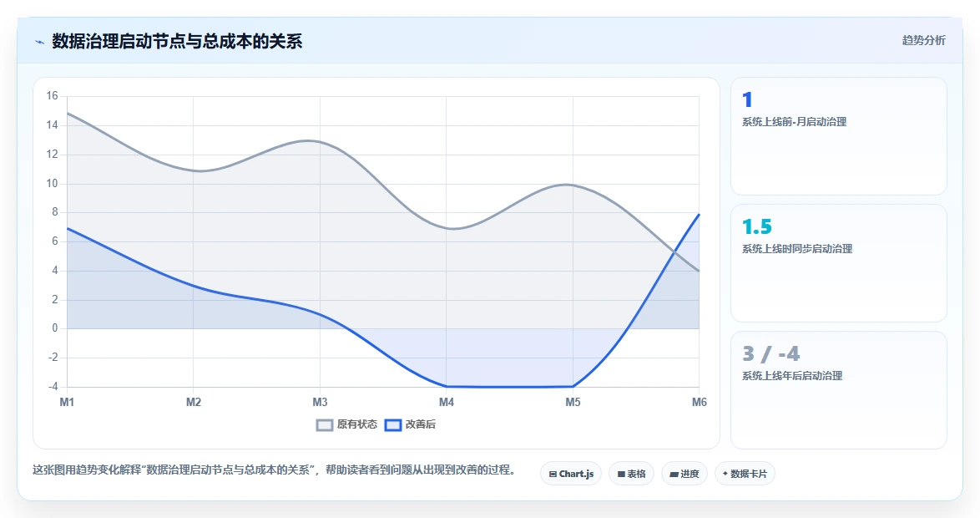Click the 系统上线前-月启动治理 label
The width and height of the screenshot is (980, 518).
coord(794,122)
